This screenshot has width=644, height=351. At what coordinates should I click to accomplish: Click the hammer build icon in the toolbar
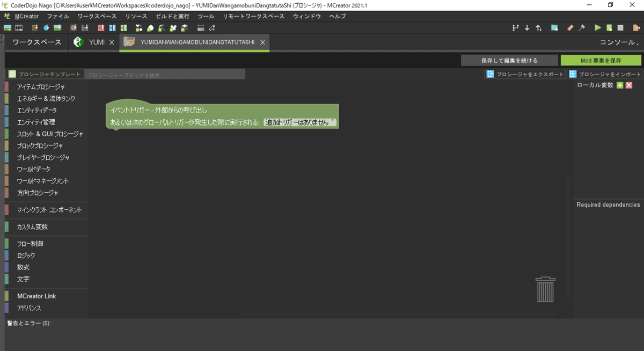click(x=582, y=27)
